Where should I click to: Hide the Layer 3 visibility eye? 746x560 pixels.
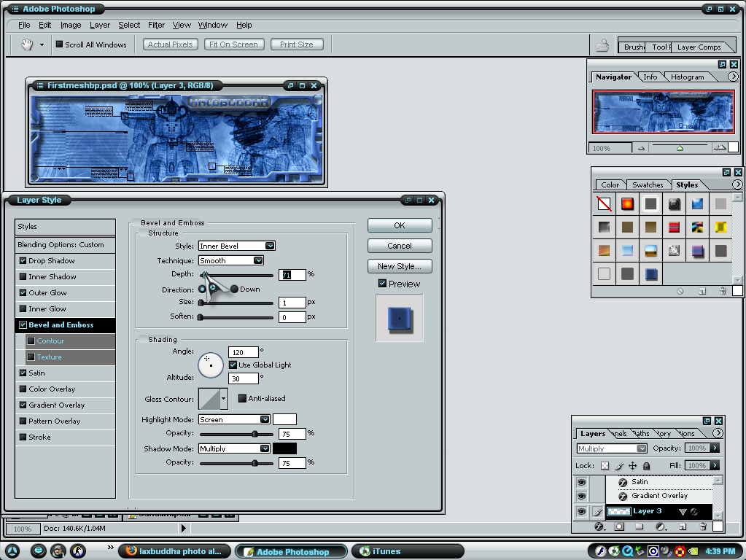(x=581, y=511)
